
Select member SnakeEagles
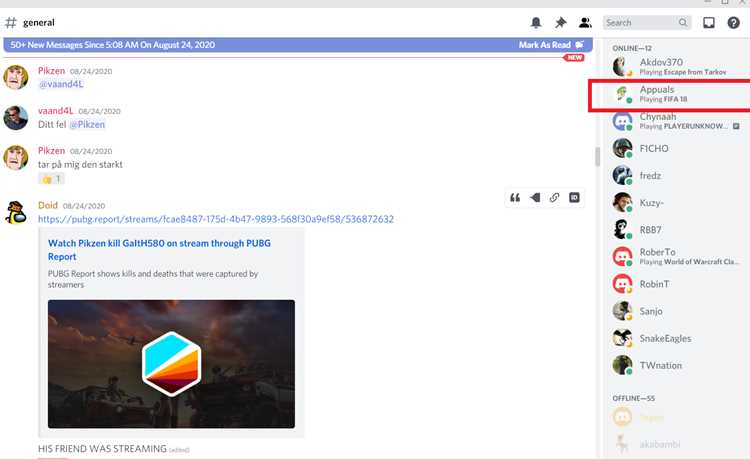pos(676,339)
